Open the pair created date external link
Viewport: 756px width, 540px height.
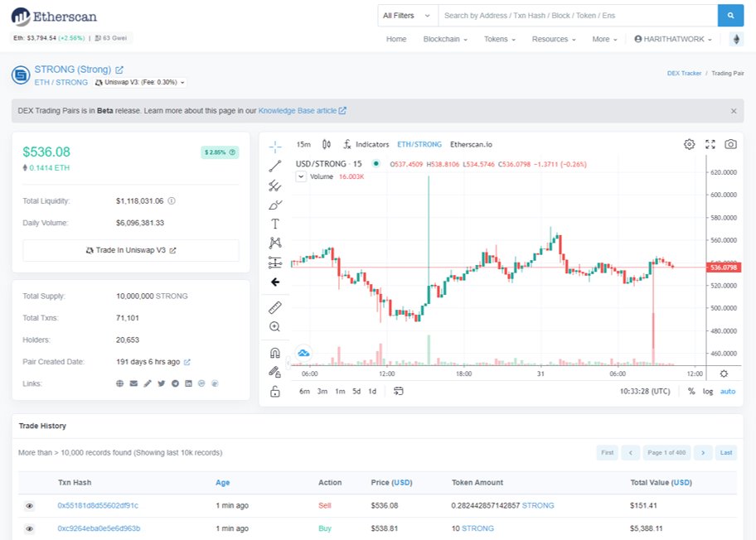187,362
